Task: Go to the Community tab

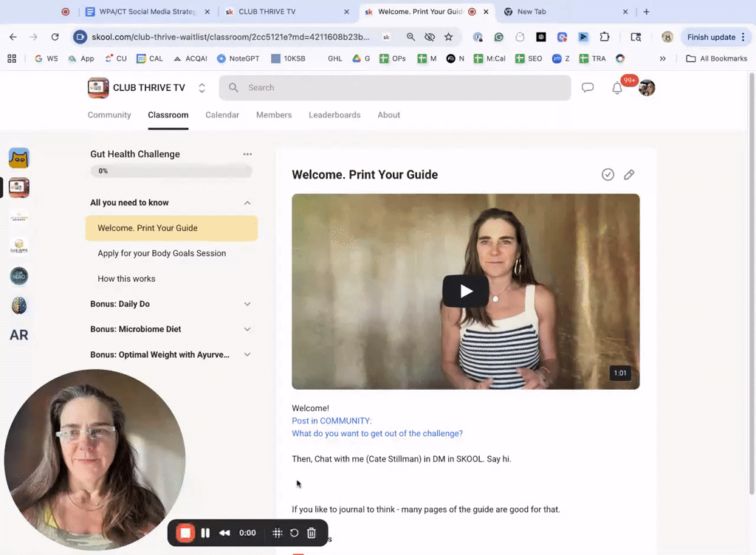Action: coord(109,114)
